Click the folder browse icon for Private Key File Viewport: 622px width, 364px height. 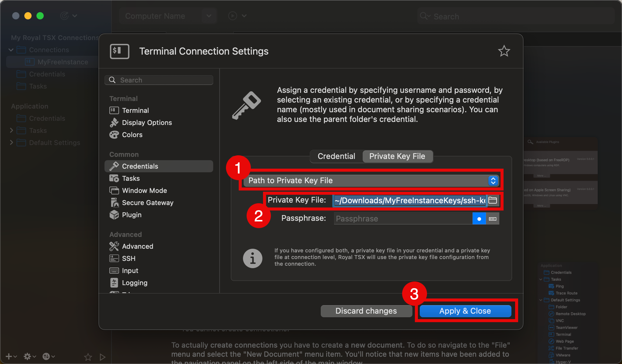pos(493,200)
